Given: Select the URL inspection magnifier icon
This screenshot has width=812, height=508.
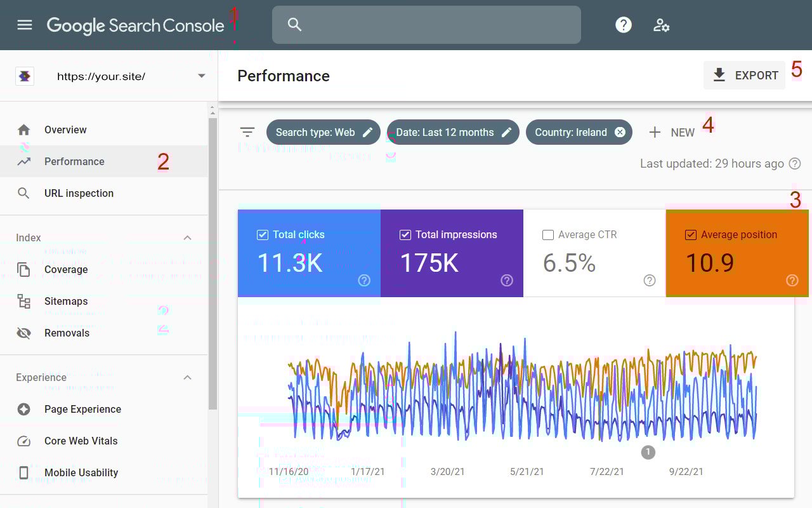Looking at the screenshot, I should click(25, 193).
